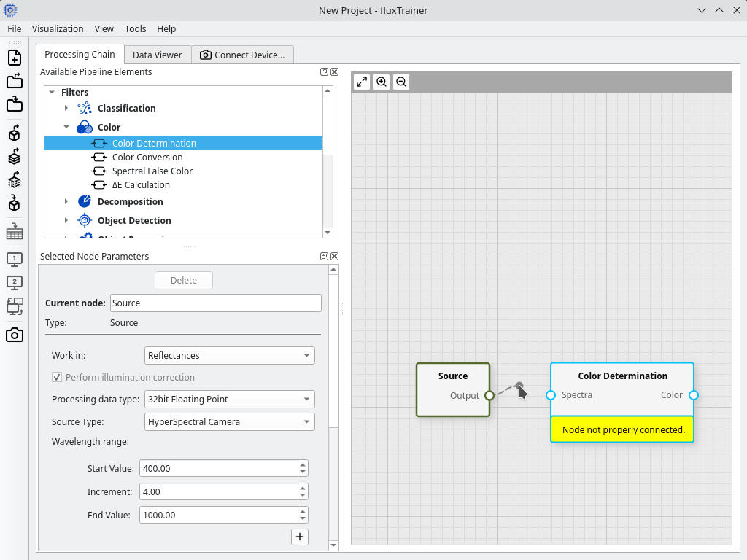Image resolution: width=747 pixels, height=560 pixels.
Task: Open the Visualization menu
Action: pyautogui.click(x=58, y=28)
